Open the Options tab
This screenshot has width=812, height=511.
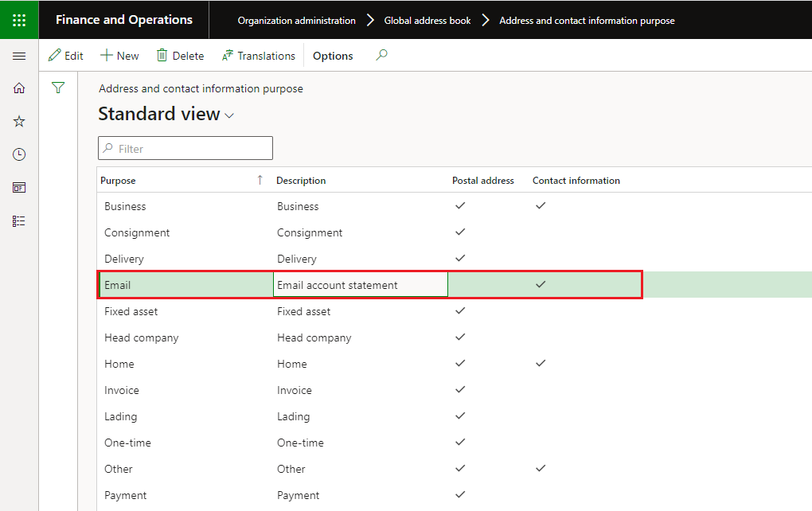pos(333,56)
